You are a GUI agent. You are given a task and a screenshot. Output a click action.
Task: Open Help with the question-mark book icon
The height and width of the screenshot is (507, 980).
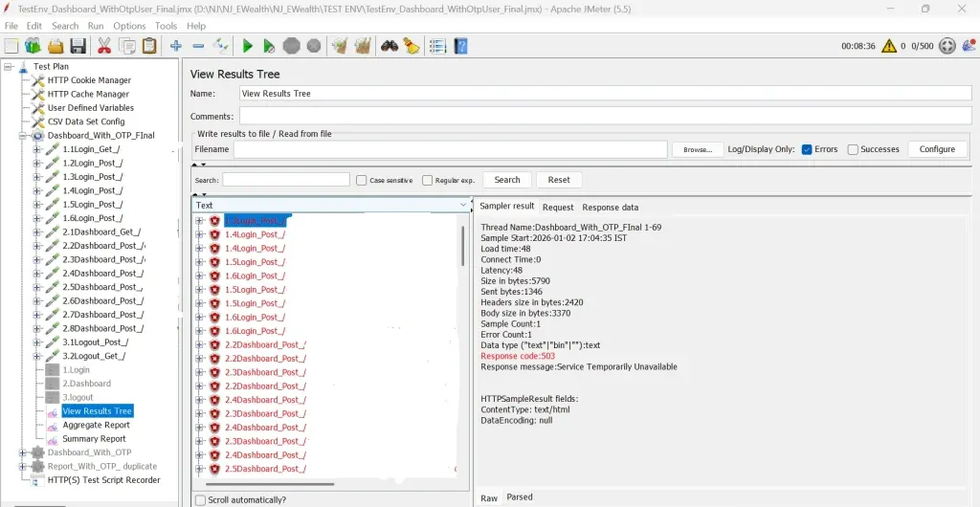click(460, 46)
